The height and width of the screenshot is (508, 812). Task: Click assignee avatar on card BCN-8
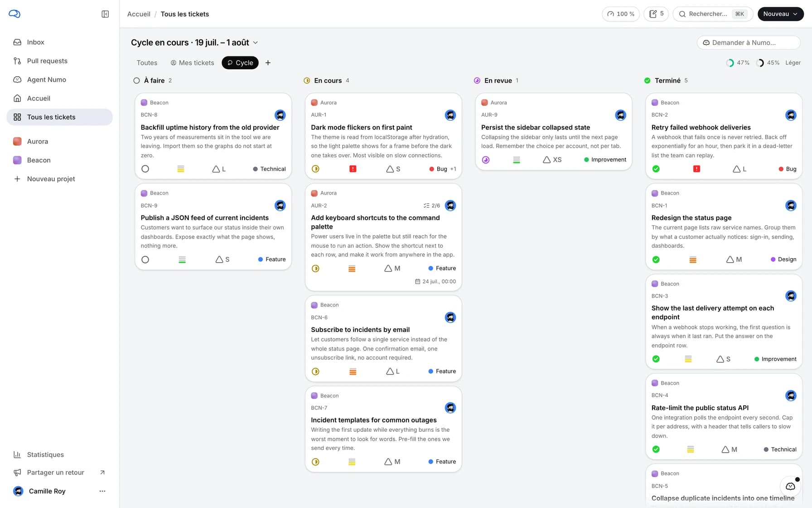point(280,115)
